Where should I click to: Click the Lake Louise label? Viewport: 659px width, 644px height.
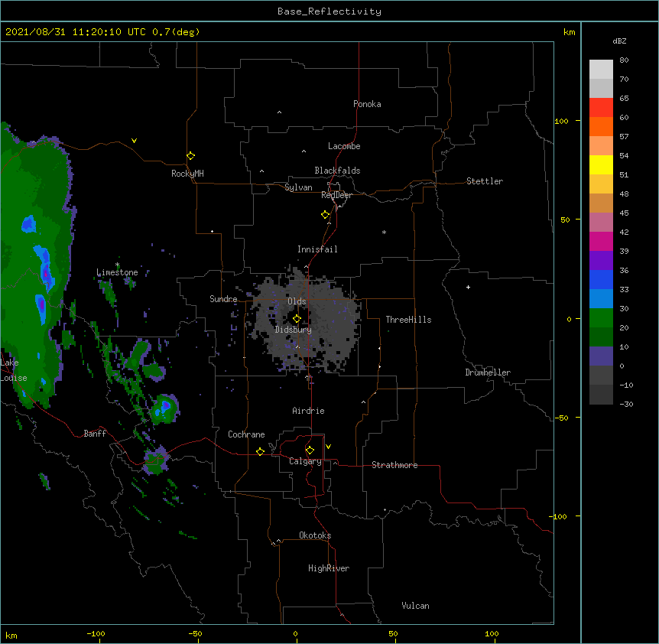14,370
